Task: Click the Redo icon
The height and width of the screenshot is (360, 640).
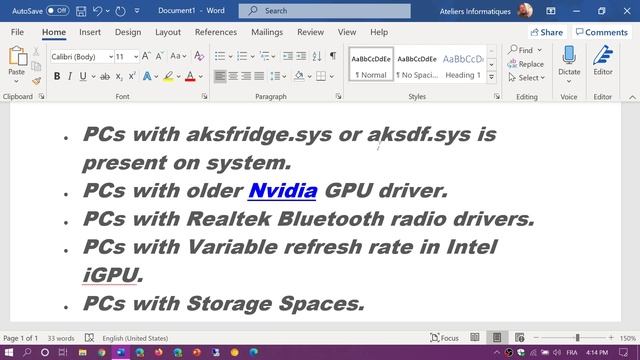Action: (120, 11)
